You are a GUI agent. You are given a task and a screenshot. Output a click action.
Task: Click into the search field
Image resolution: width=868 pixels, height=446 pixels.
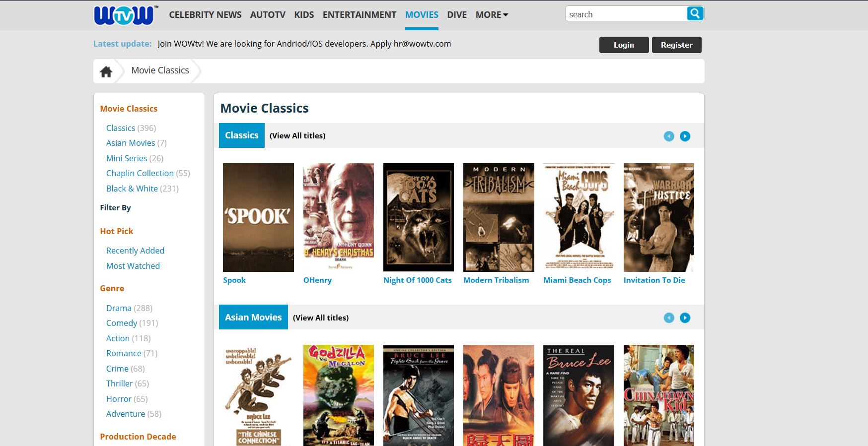(x=626, y=14)
